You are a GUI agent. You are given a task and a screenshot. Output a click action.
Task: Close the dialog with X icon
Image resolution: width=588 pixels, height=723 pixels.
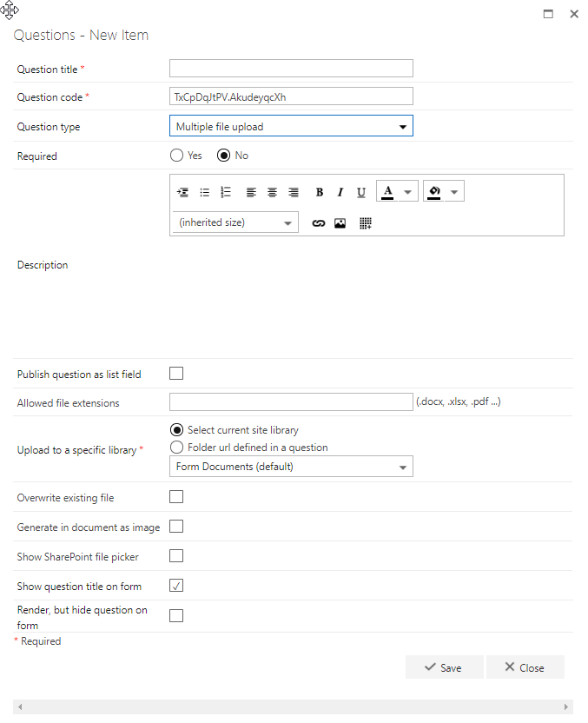pos(574,14)
